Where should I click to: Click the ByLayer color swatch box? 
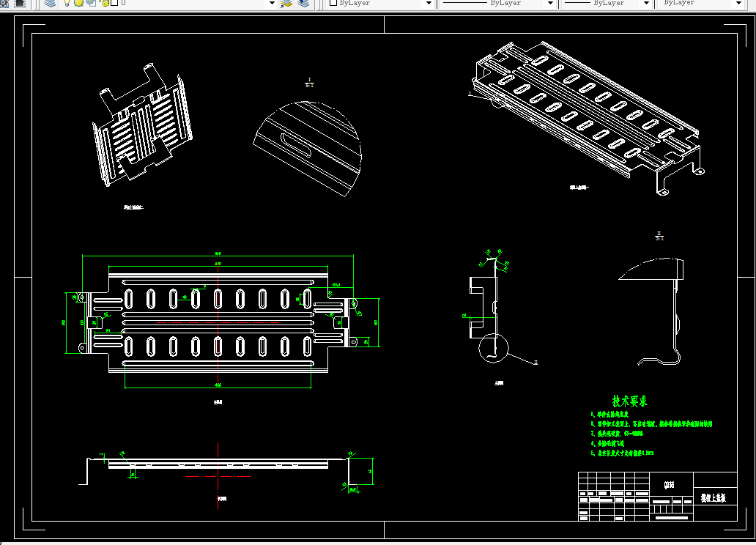pos(333,2)
